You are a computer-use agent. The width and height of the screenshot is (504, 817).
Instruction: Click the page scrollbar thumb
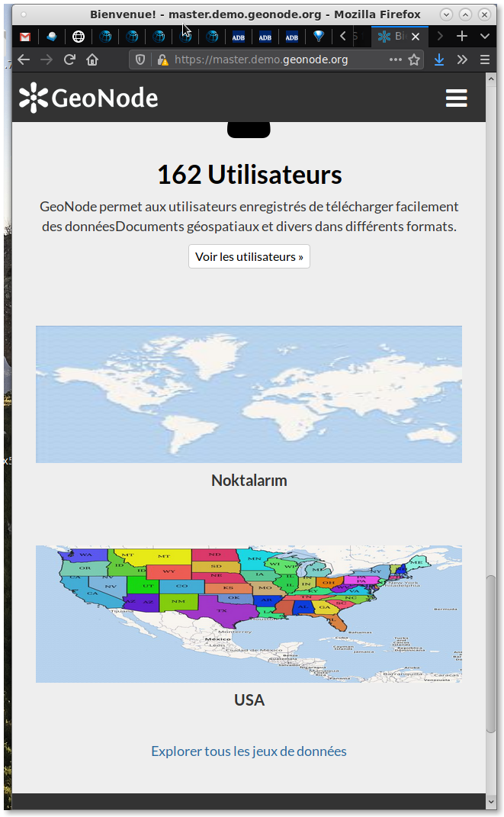click(491, 654)
